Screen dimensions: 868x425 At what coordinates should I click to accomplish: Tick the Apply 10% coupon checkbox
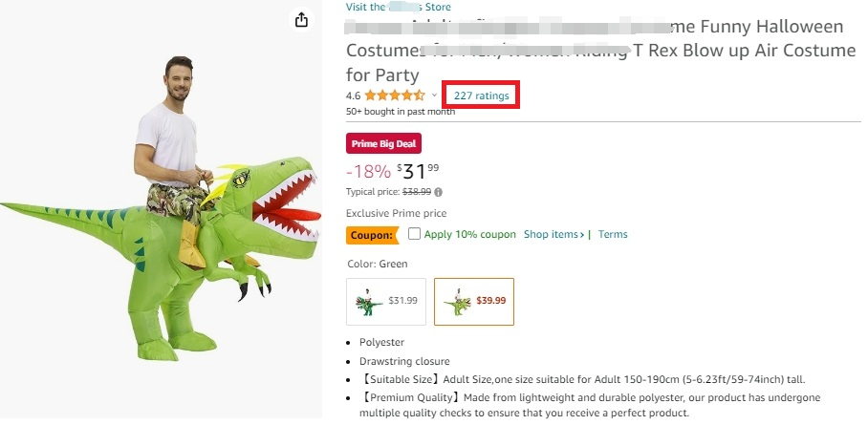[414, 234]
